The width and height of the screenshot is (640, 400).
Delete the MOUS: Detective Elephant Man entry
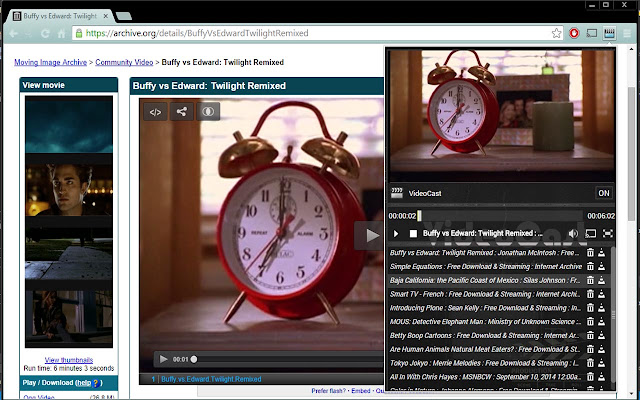coord(590,322)
